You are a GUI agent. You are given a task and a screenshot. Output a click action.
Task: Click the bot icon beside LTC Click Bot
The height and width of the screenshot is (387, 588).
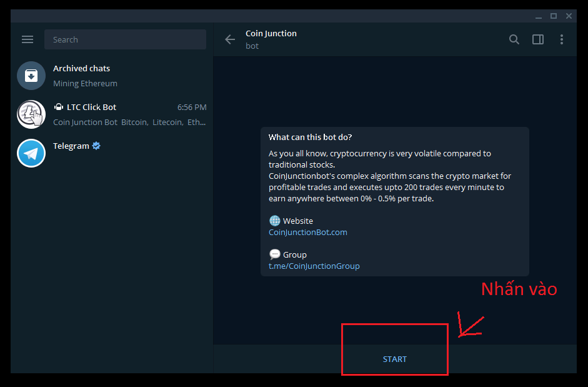point(59,107)
